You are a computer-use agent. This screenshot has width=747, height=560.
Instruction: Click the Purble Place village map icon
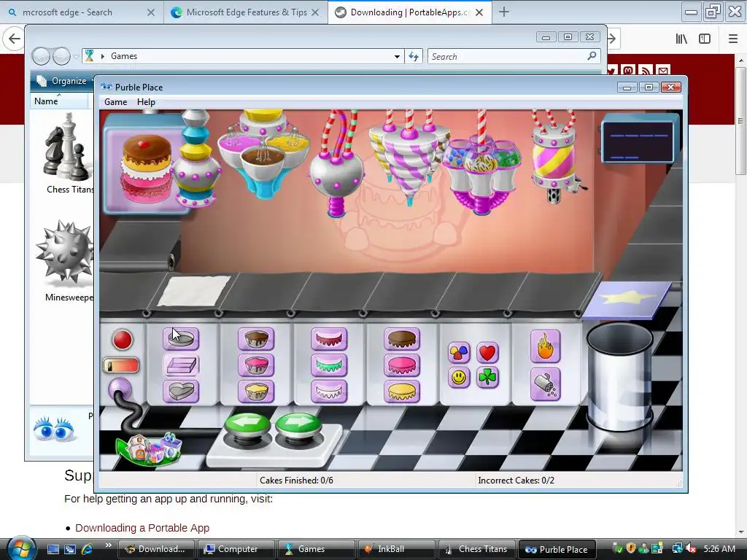pos(149,448)
